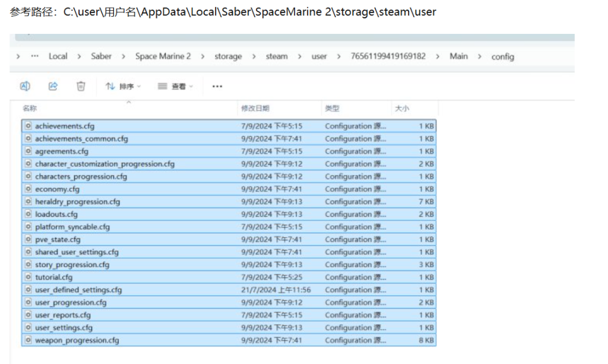Sort by Date modified (修改日期) column

[x=255, y=108]
